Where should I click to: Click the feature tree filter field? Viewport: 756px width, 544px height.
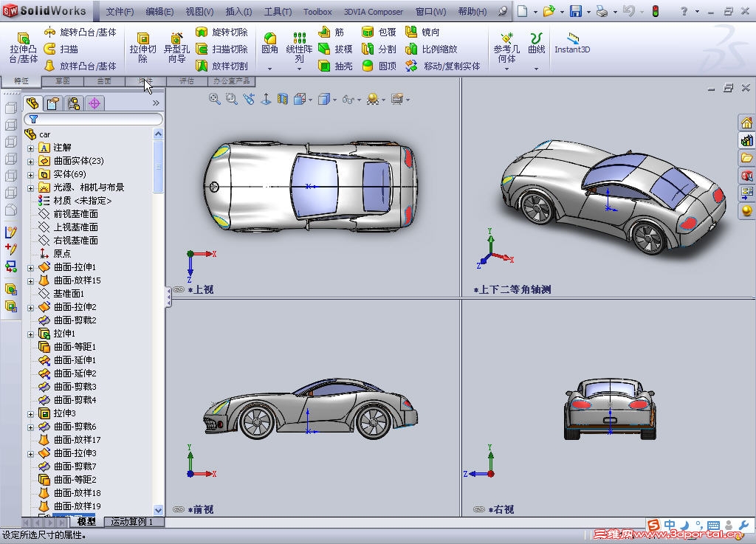(x=94, y=119)
